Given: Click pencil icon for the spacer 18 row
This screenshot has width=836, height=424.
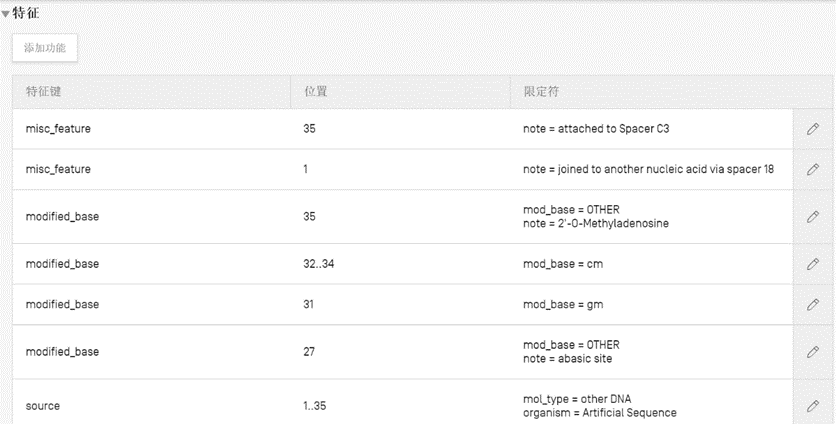Looking at the screenshot, I should pos(812,169).
